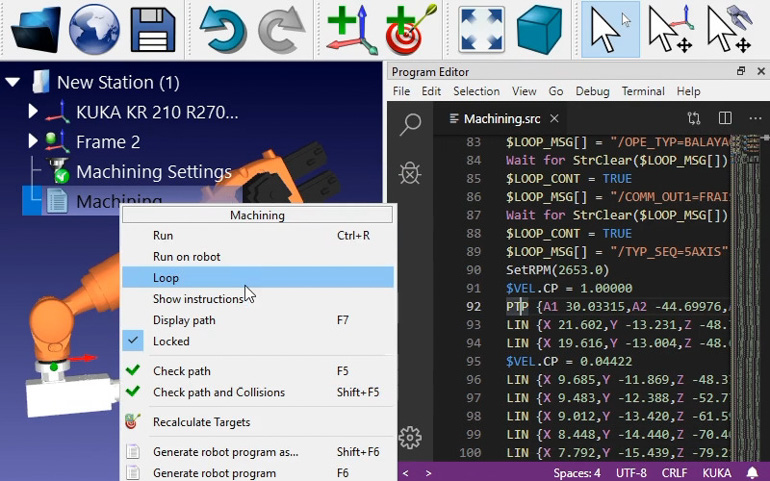Open the settings gear in Program Editor
The height and width of the screenshot is (481, 770).
point(410,437)
